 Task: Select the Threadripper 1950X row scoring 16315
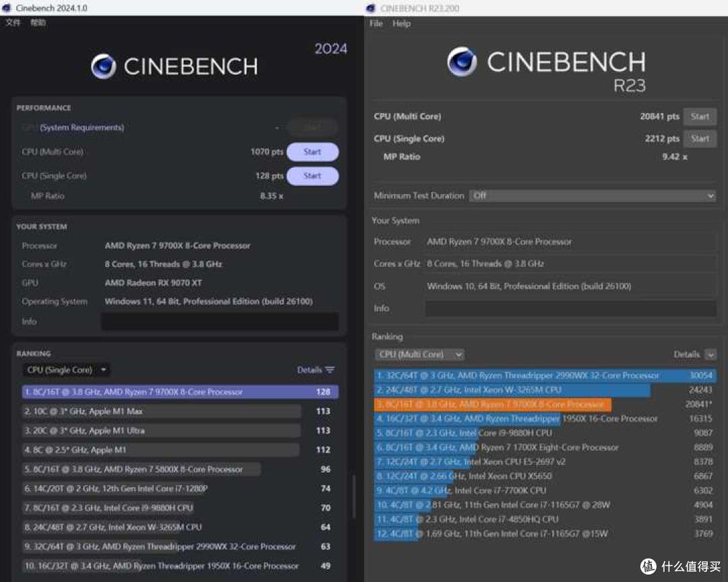click(x=545, y=418)
